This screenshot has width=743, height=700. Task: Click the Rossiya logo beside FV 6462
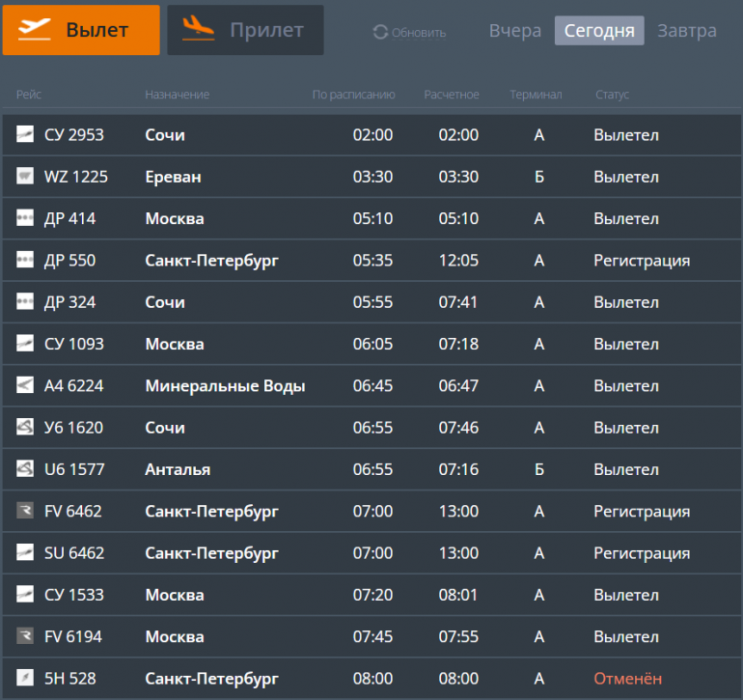point(25,511)
